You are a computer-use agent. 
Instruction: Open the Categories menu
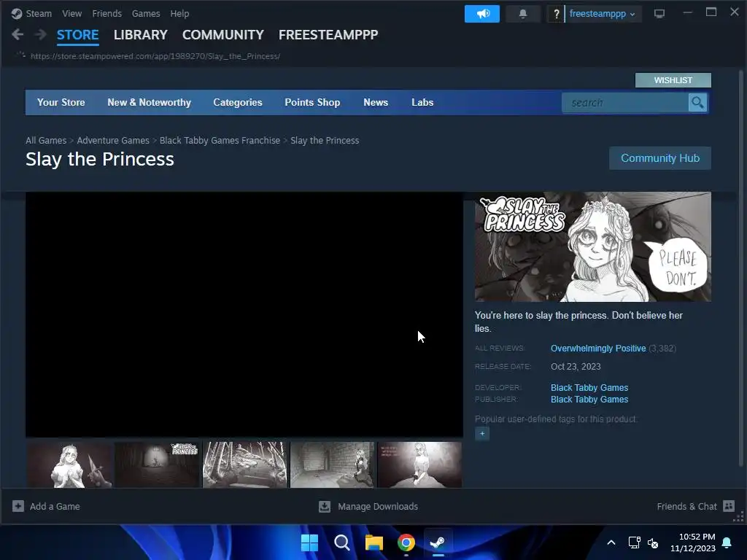pos(238,102)
